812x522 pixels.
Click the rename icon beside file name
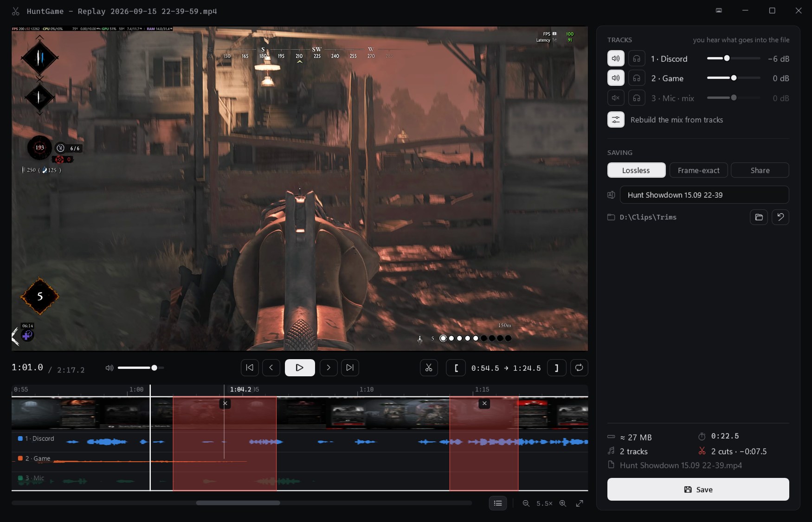(611, 195)
